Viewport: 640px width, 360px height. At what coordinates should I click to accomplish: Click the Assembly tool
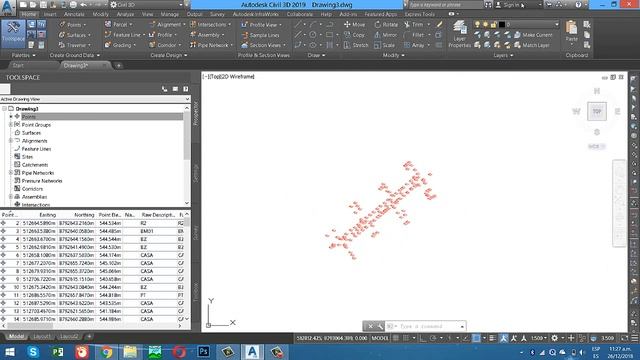click(x=206, y=35)
